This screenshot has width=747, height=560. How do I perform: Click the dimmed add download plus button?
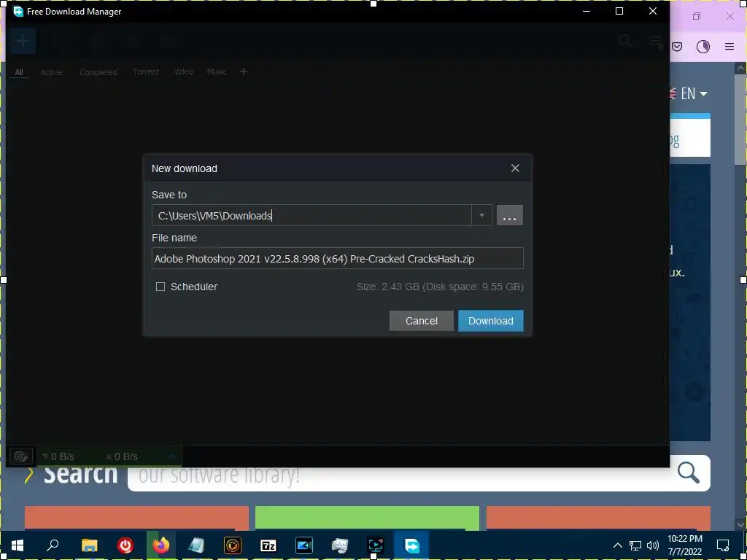click(x=22, y=41)
